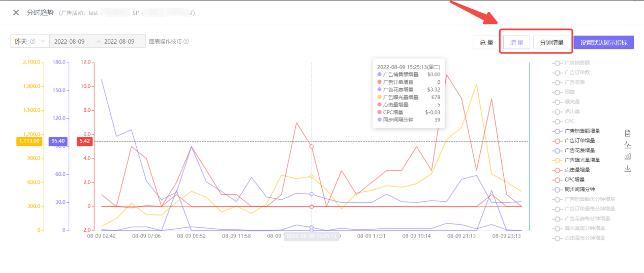Hide 广告销售额增量 legend series
This screenshot has width=644, height=273.
click(576, 131)
